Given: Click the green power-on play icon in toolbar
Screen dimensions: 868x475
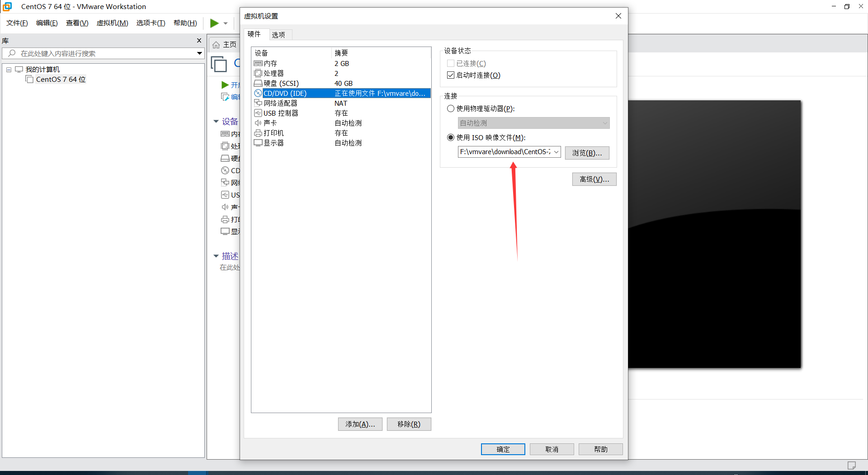Looking at the screenshot, I should coord(214,23).
